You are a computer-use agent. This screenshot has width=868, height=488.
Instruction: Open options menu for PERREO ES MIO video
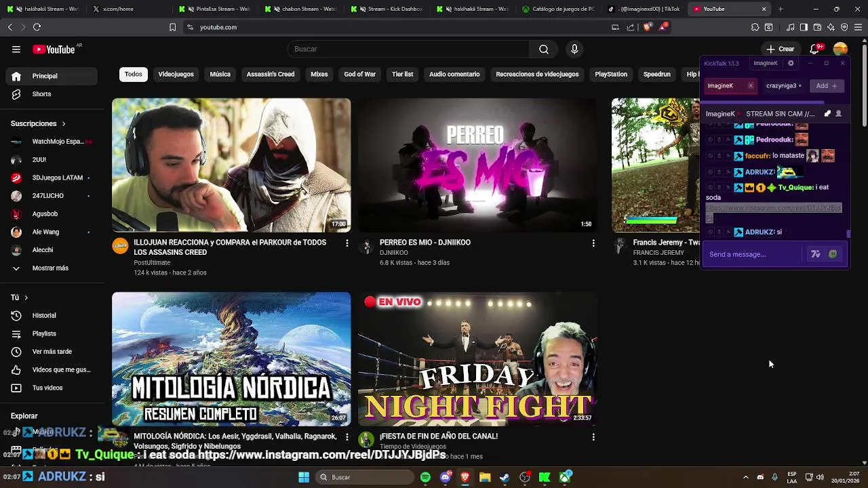pyautogui.click(x=593, y=243)
